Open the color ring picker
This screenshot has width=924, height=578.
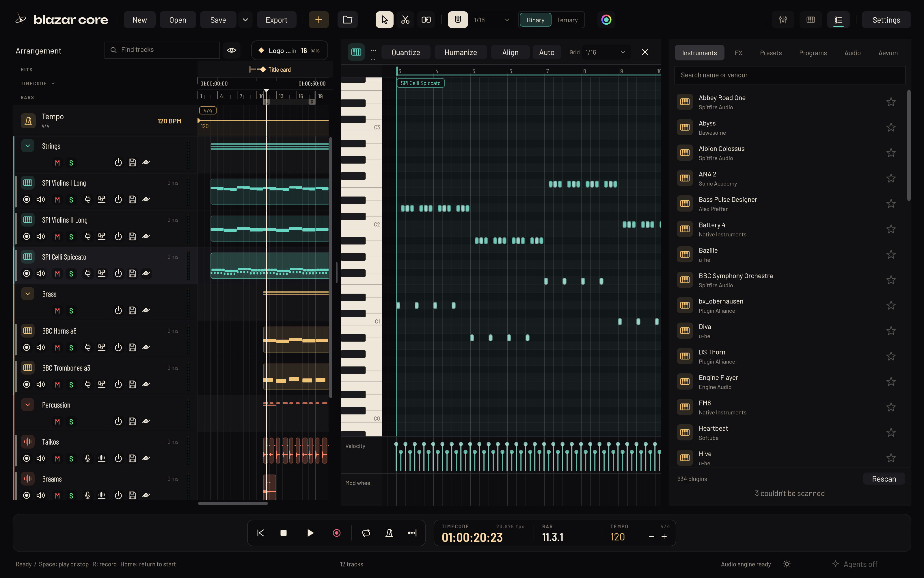pos(606,20)
